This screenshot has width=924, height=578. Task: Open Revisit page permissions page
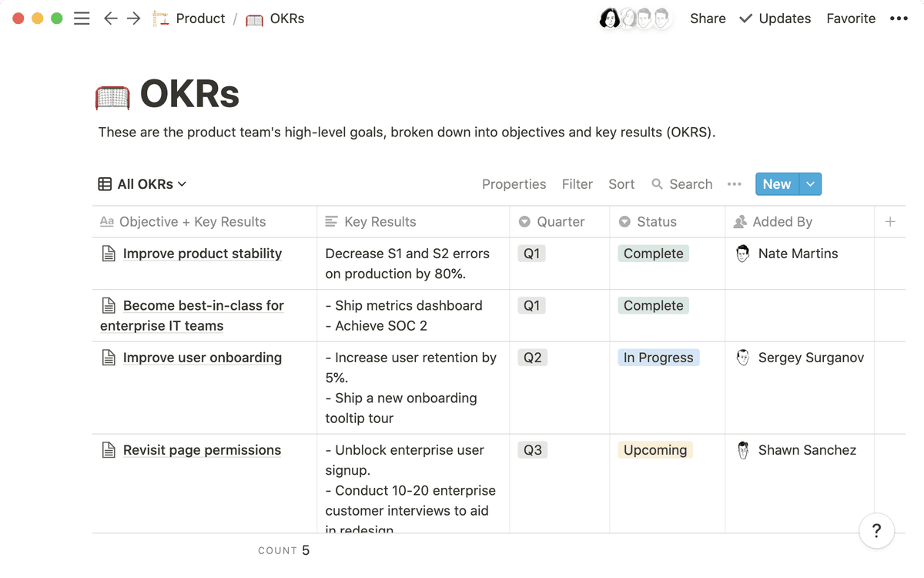[202, 450]
